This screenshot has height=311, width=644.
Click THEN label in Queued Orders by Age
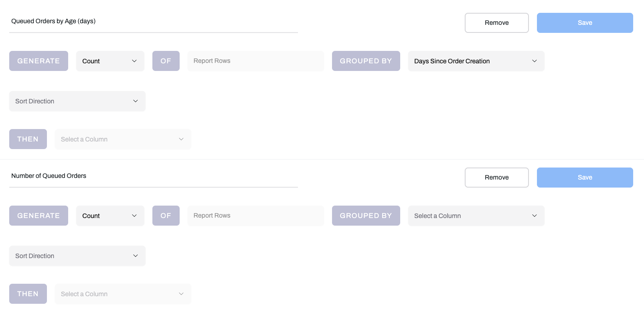(28, 139)
